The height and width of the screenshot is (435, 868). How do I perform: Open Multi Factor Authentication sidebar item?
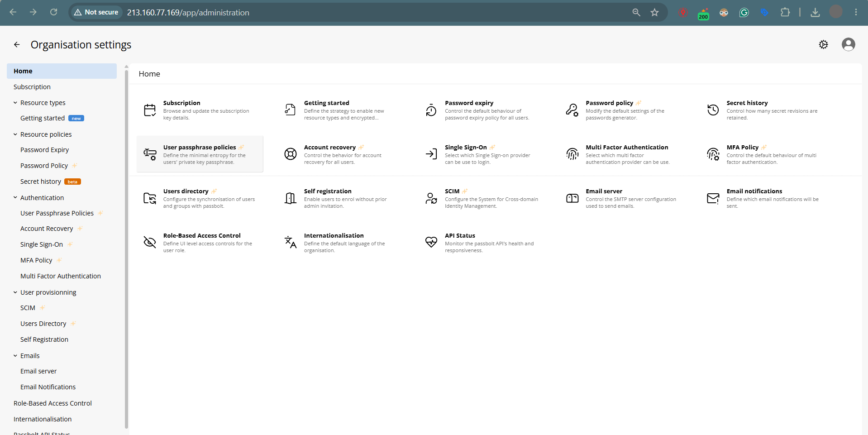[62, 276]
